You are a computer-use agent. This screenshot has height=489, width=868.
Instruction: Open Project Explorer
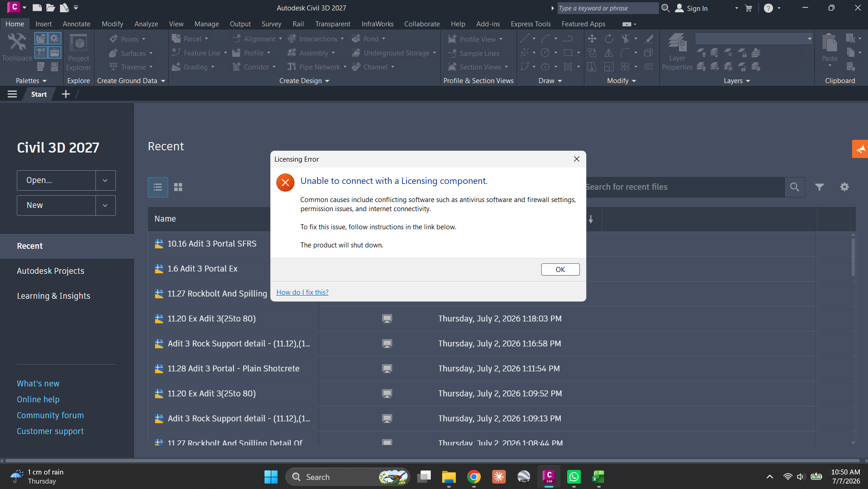(79, 52)
